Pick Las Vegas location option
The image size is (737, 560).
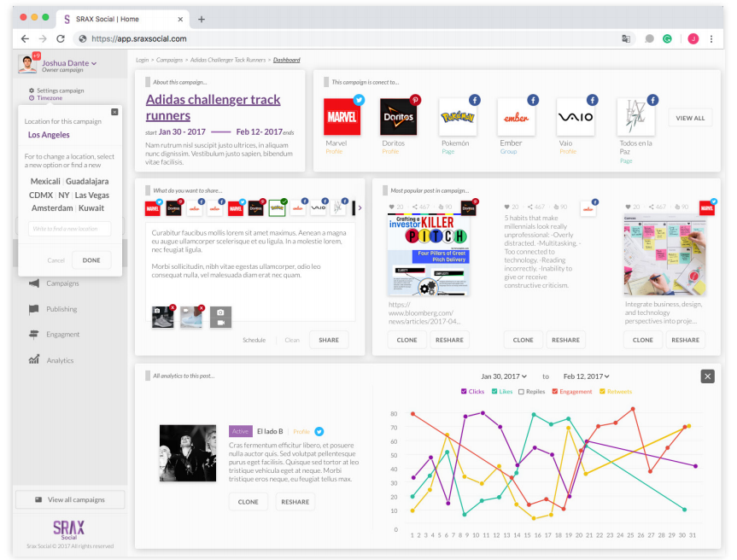coord(91,195)
